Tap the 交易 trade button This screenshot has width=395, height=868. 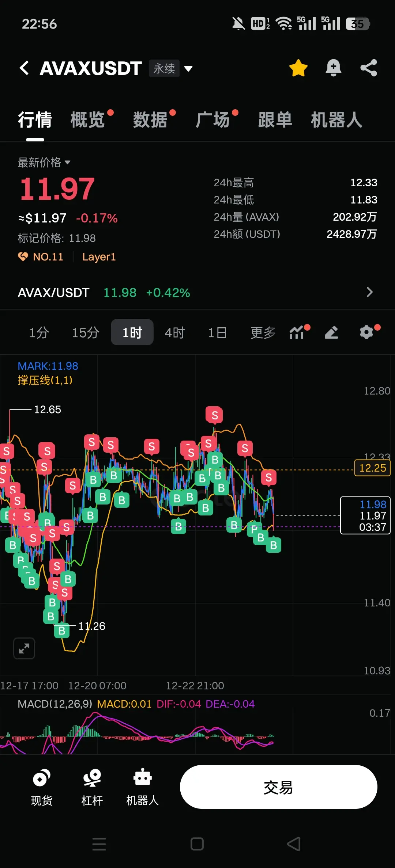tap(278, 787)
